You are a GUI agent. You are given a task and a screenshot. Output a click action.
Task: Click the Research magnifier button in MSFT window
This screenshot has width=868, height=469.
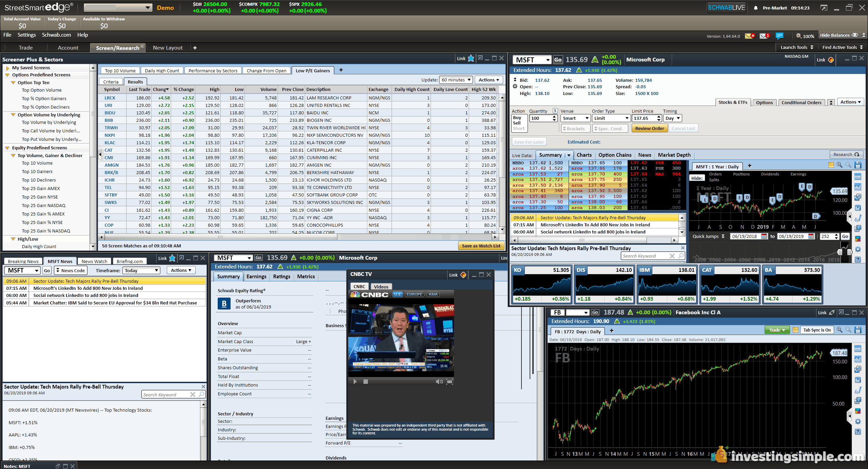[x=846, y=154]
